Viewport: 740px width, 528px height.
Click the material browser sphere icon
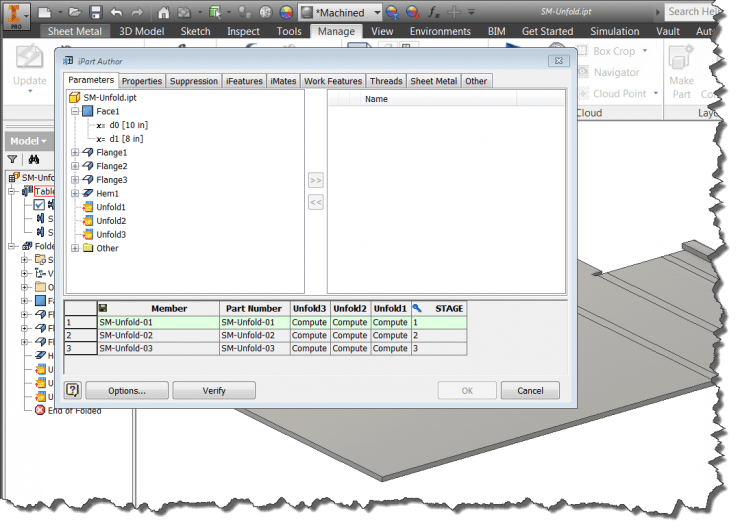266,12
